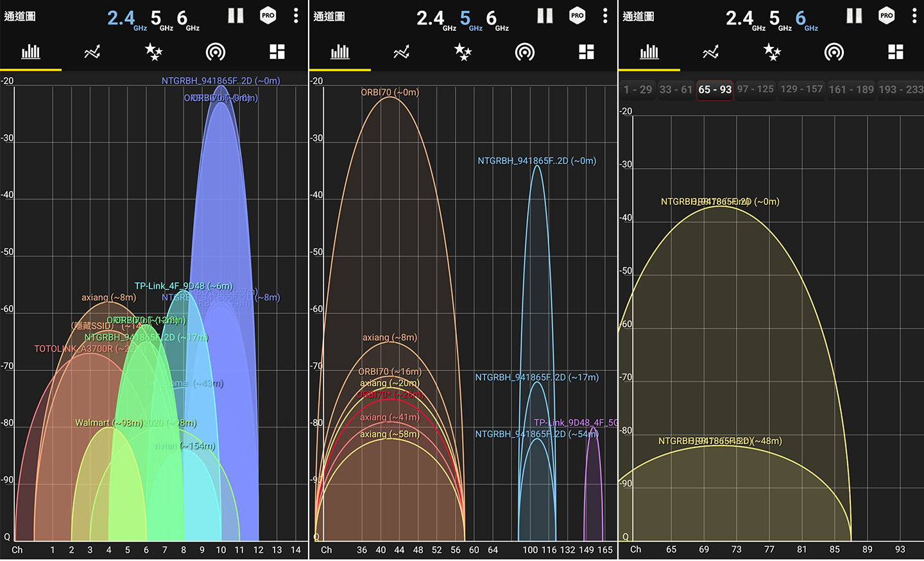The height and width of the screenshot is (561, 924).
Task: Open the channel rating stars tab in middle screen
Action: pos(463,52)
